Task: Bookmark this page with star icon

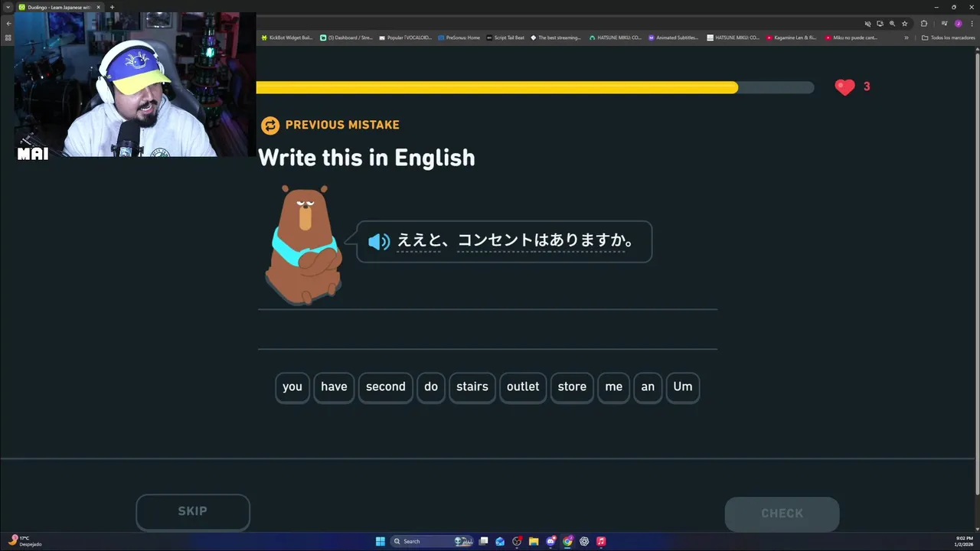Action: 904,24
